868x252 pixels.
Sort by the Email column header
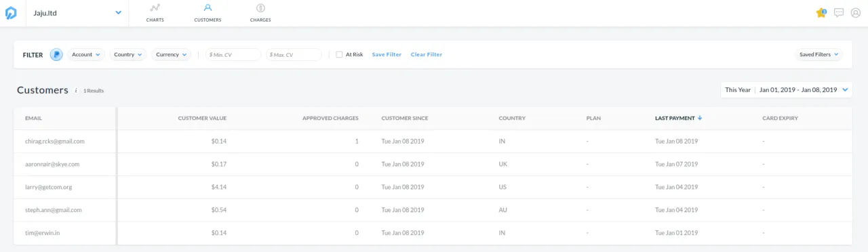(33, 119)
